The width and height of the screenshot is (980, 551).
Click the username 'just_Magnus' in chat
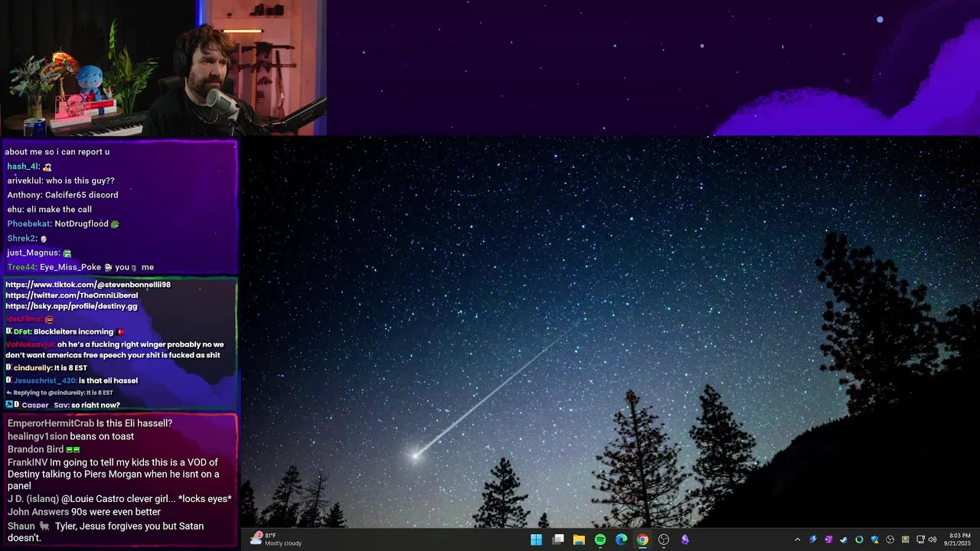[x=33, y=253]
